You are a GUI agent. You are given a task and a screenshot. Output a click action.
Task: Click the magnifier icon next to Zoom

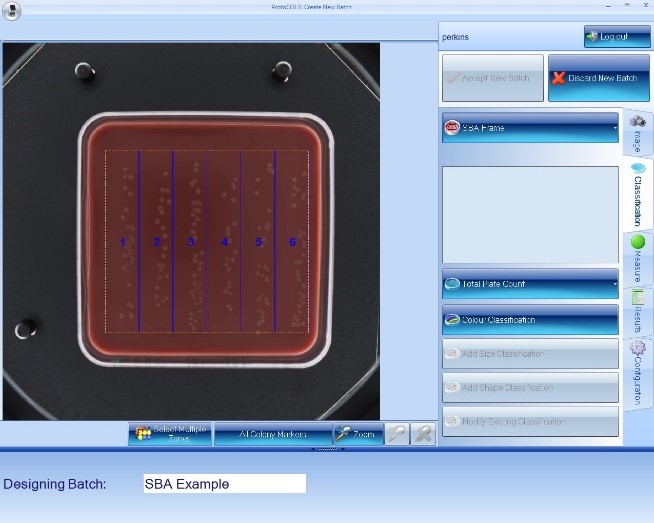[397, 434]
